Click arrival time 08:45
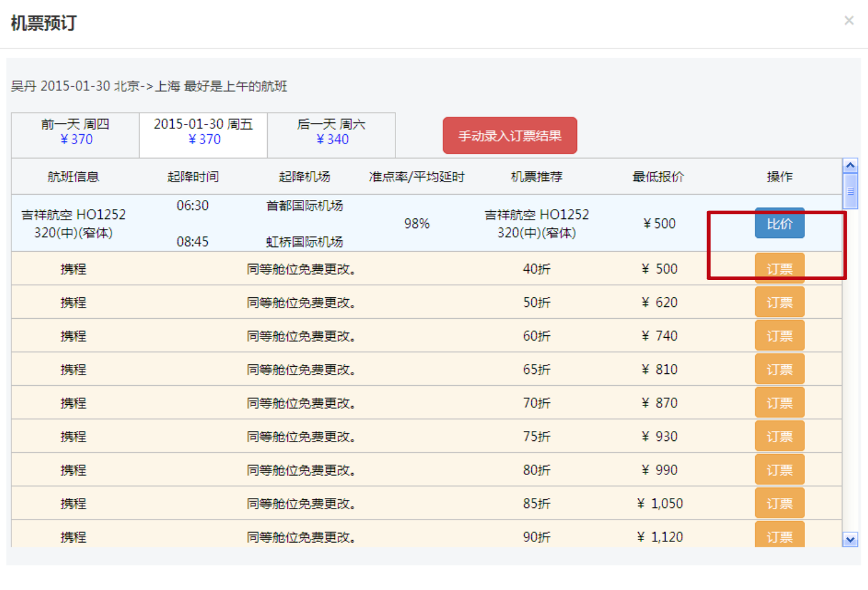The image size is (868, 590). click(193, 242)
